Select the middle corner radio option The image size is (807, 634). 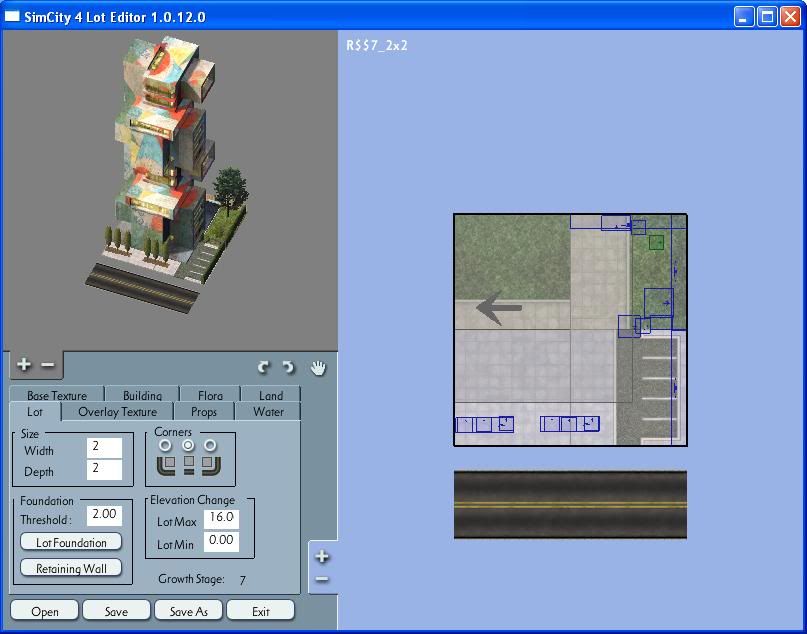188,445
